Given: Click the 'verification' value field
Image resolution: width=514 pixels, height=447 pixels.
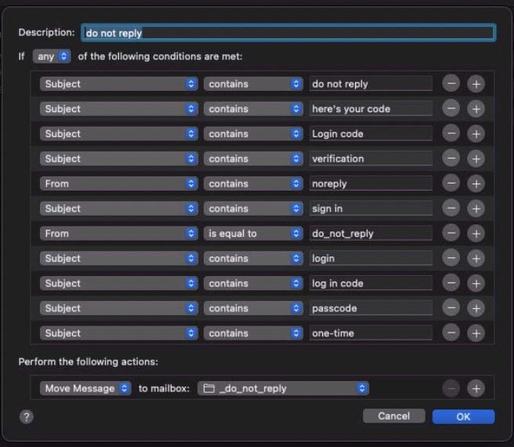Looking at the screenshot, I should tap(371, 159).
